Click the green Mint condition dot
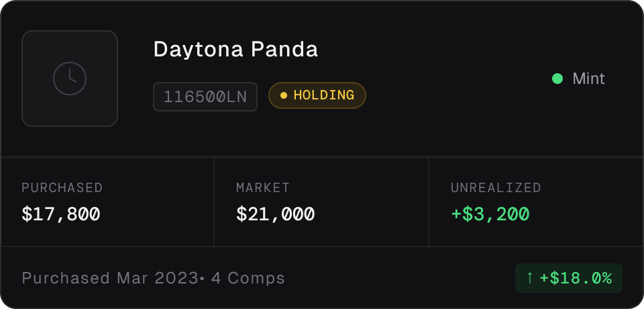Image resolution: width=644 pixels, height=309 pixels. click(557, 79)
